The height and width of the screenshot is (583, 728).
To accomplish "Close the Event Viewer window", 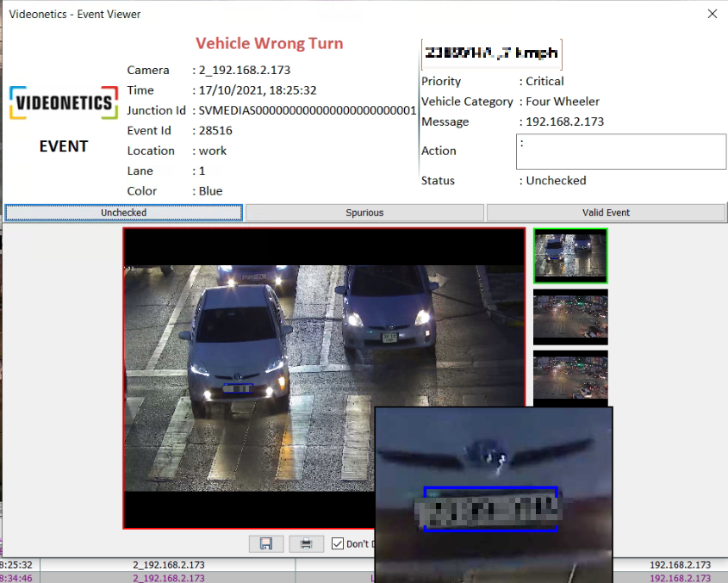I will coord(712,14).
